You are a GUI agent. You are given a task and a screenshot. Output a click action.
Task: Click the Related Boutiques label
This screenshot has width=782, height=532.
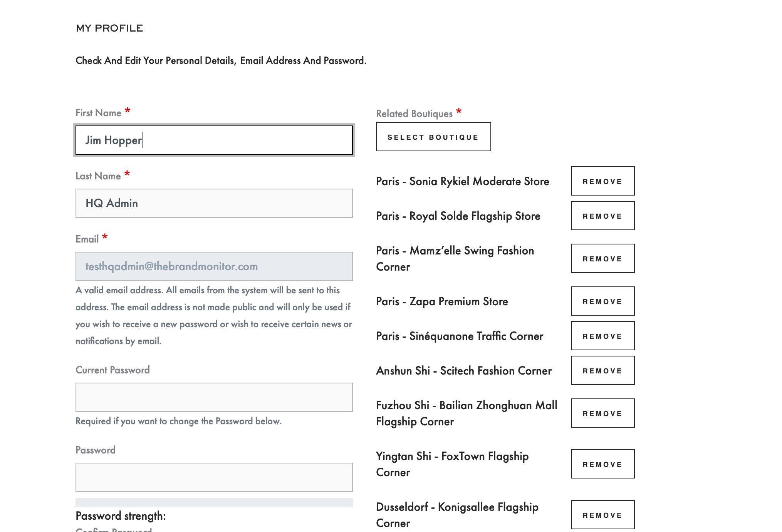414,114
